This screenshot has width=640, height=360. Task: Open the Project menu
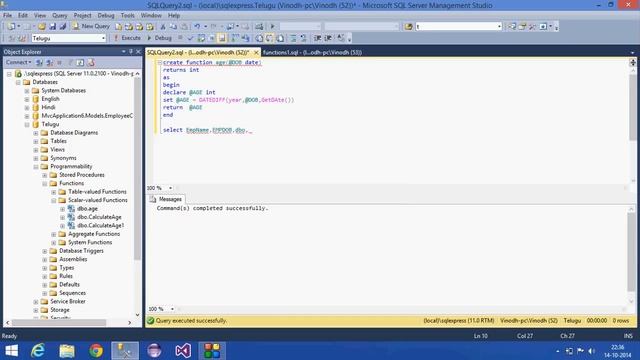click(82, 16)
